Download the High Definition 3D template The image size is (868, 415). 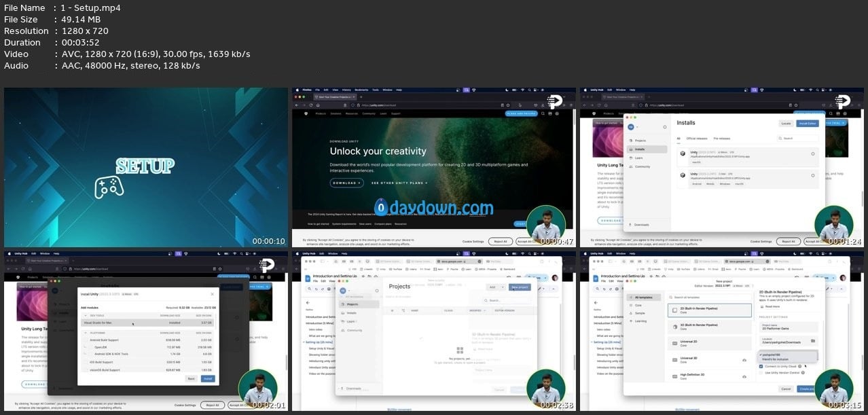pyautogui.click(x=744, y=377)
